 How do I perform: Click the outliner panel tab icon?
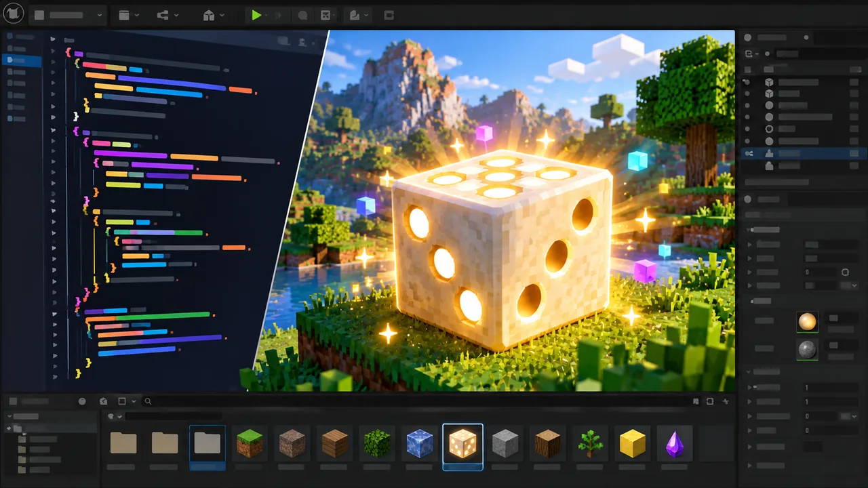(x=748, y=38)
